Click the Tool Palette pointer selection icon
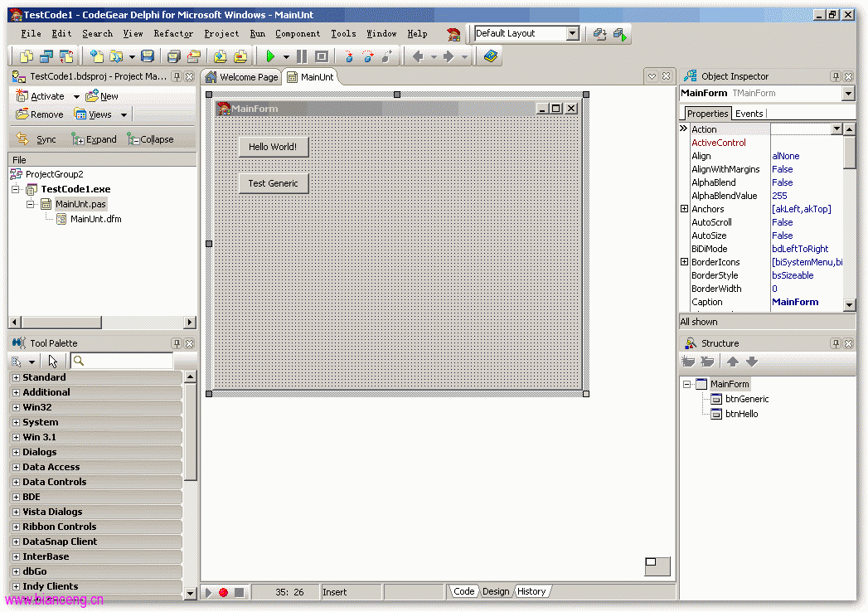The image size is (868, 612). [52, 361]
